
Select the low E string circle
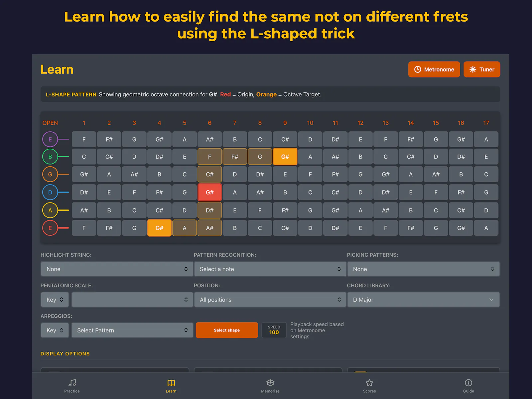[50, 228]
